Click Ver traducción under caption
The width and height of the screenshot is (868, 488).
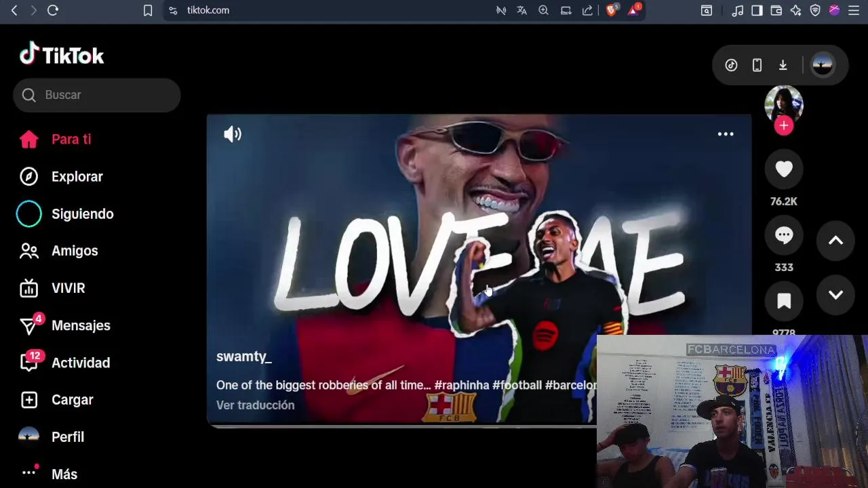point(256,405)
